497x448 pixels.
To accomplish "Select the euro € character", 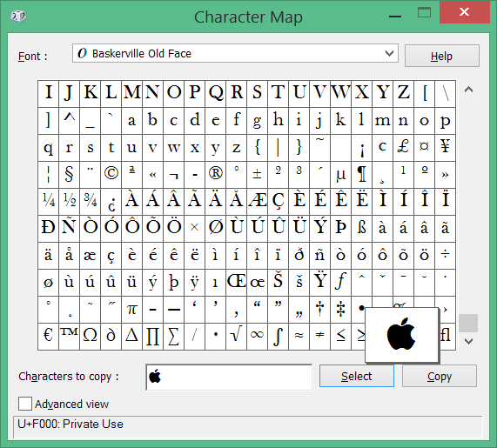I will pyautogui.click(x=48, y=336).
